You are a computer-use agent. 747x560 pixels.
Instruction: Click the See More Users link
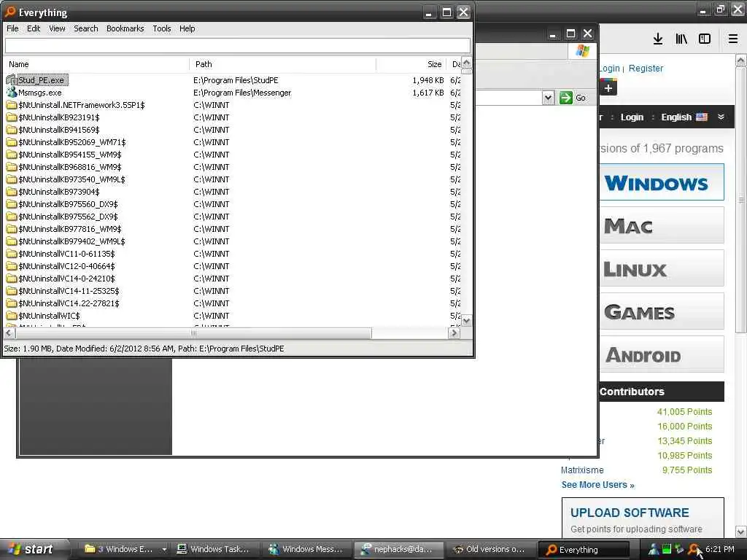(x=598, y=485)
